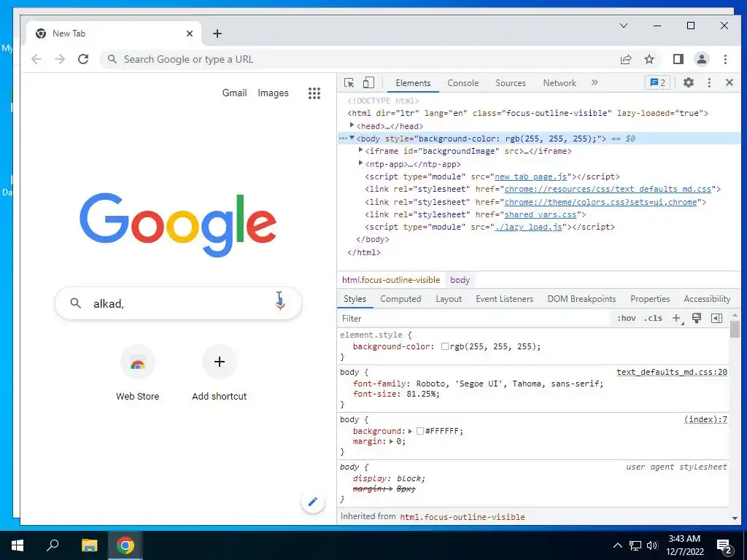The height and width of the screenshot is (560, 747).
Task: Expand the ntp-app element node
Action: pos(360,163)
